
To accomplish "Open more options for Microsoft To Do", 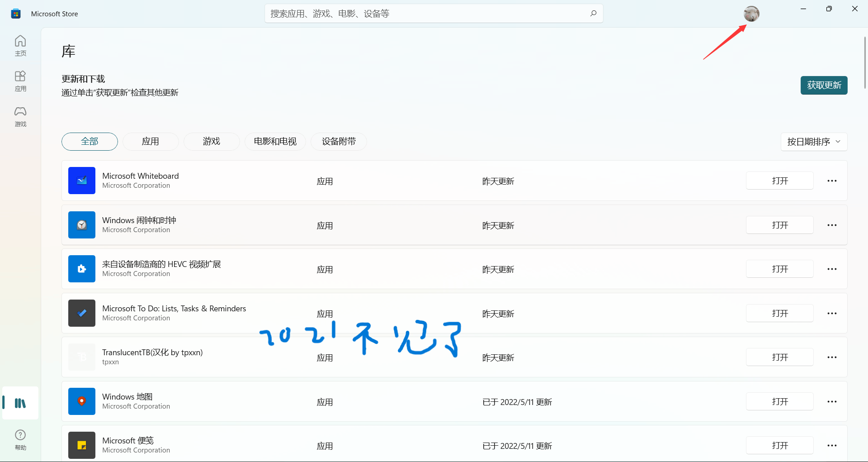I will pos(832,313).
